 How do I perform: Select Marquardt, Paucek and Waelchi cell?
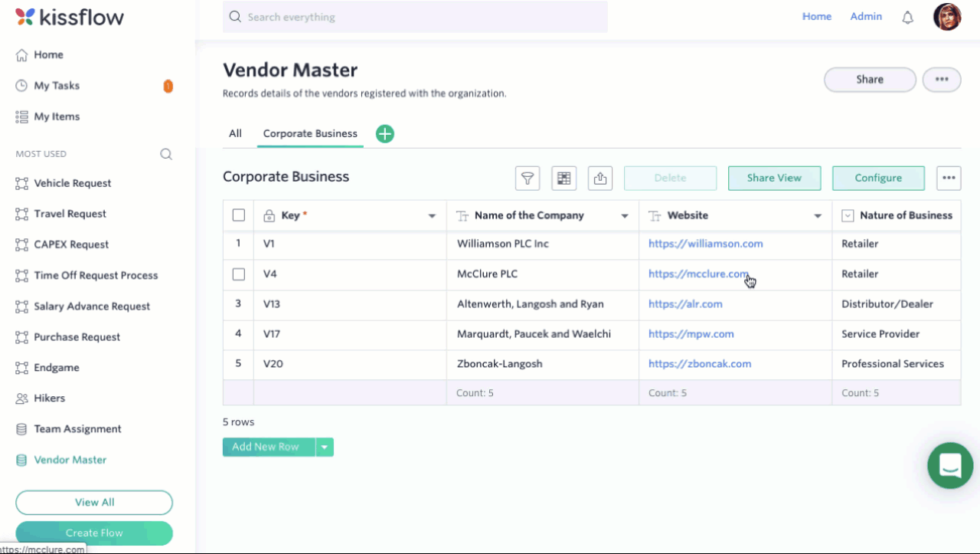pos(543,334)
